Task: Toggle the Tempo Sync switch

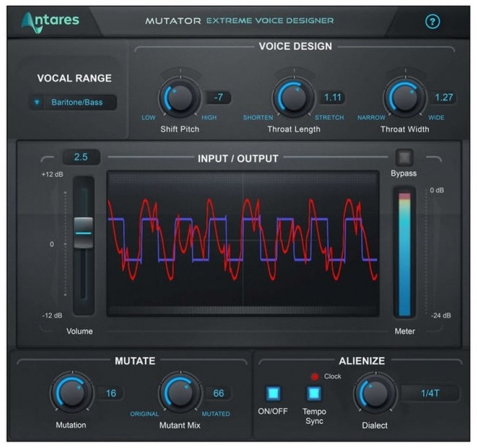Action: 314,393
